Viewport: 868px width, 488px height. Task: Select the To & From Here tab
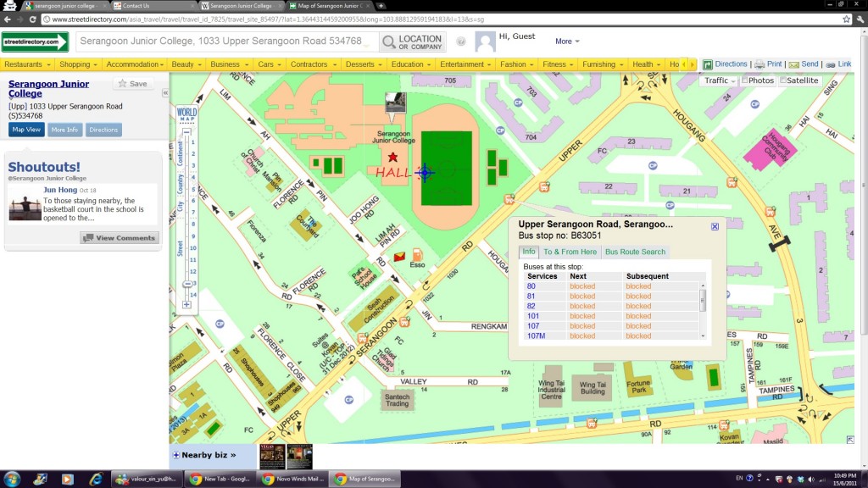tap(570, 252)
